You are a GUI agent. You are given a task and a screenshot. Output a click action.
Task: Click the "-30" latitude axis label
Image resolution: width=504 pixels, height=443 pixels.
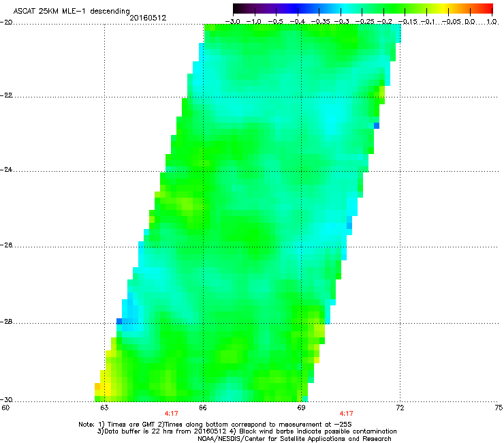[6, 399]
